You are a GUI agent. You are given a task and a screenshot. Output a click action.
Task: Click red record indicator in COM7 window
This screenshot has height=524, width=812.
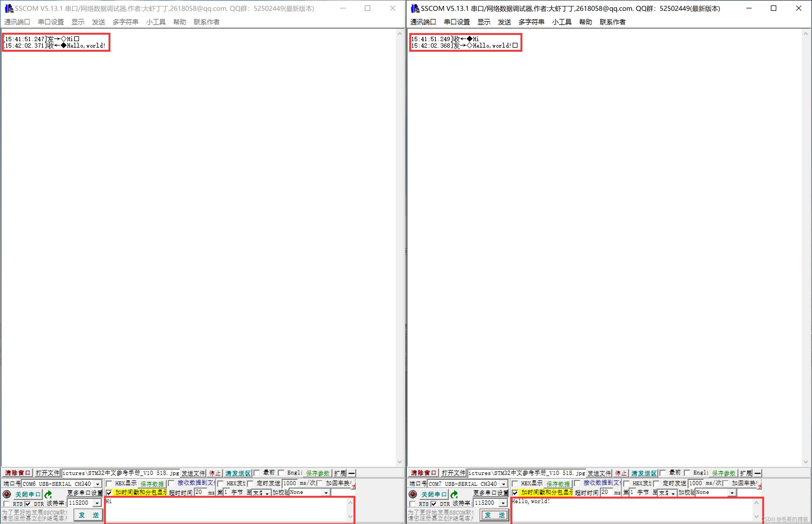click(x=412, y=494)
